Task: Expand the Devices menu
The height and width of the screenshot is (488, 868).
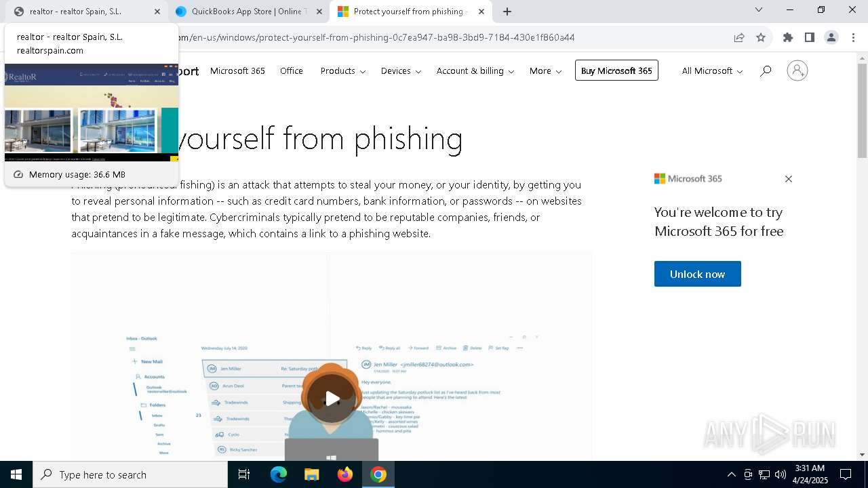Action: pyautogui.click(x=401, y=70)
